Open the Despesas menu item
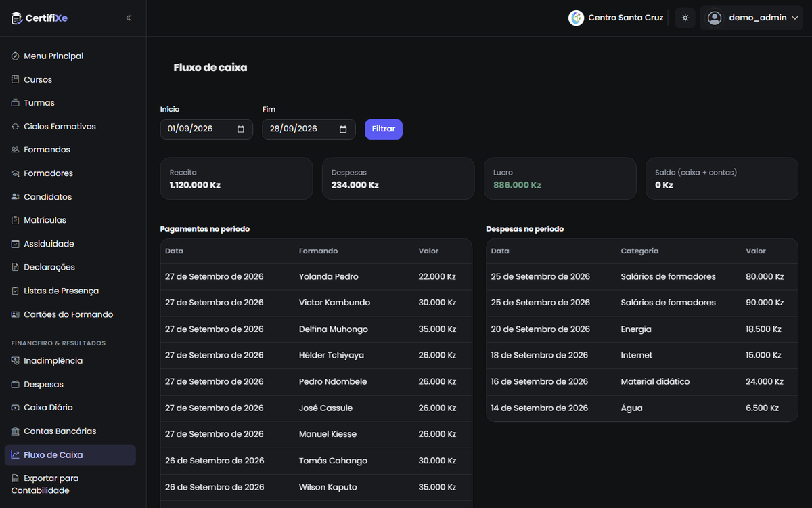Screen dimensions: 812x508 tap(70, 385)
